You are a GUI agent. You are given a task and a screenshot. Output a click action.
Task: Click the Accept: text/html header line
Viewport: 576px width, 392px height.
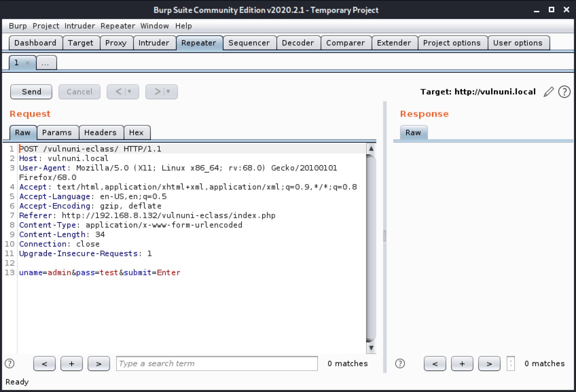tap(188, 187)
